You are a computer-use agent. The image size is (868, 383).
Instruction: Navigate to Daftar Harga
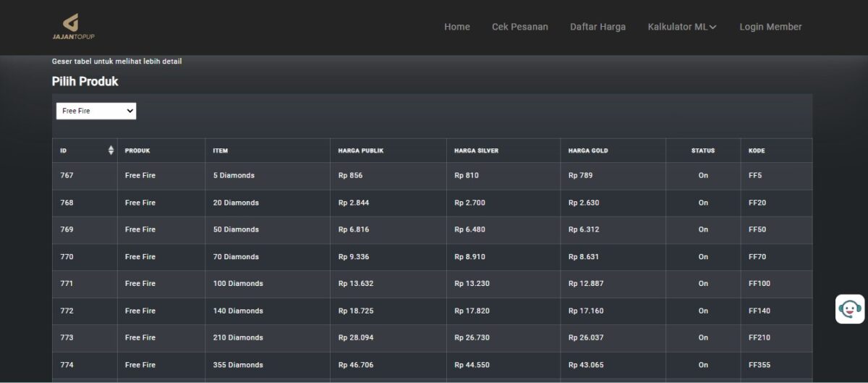pyautogui.click(x=597, y=27)
